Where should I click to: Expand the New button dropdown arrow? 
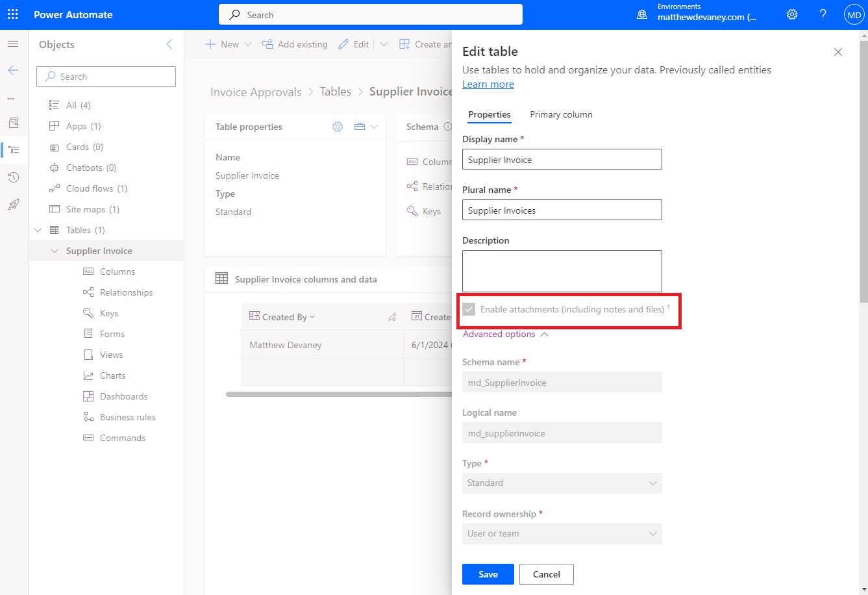point(247,44)
